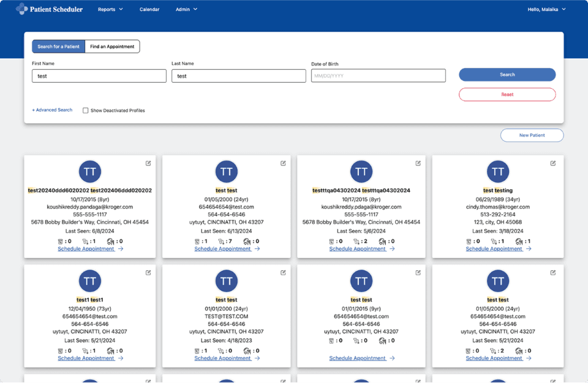Open the Admin dropdown menu
The image size is (588, 383).
[x=186, y=9]
